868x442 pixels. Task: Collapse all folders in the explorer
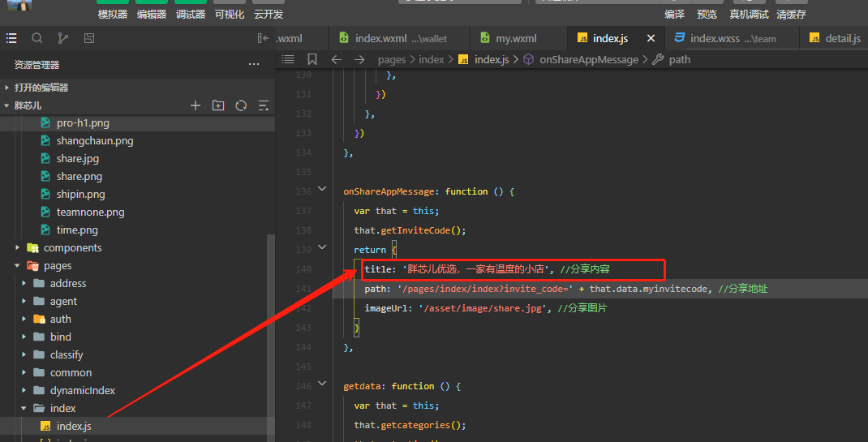coord(263,105)
